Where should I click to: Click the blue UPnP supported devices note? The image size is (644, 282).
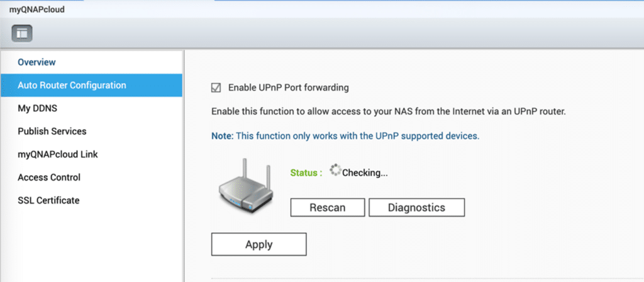point(345,136)
